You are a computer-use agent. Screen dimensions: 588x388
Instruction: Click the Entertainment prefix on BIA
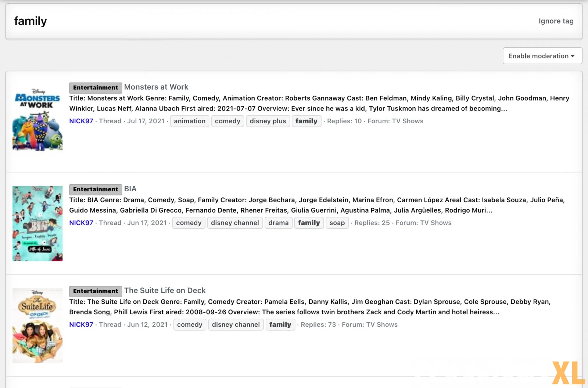pyautogui.click(x=96, y=189)
